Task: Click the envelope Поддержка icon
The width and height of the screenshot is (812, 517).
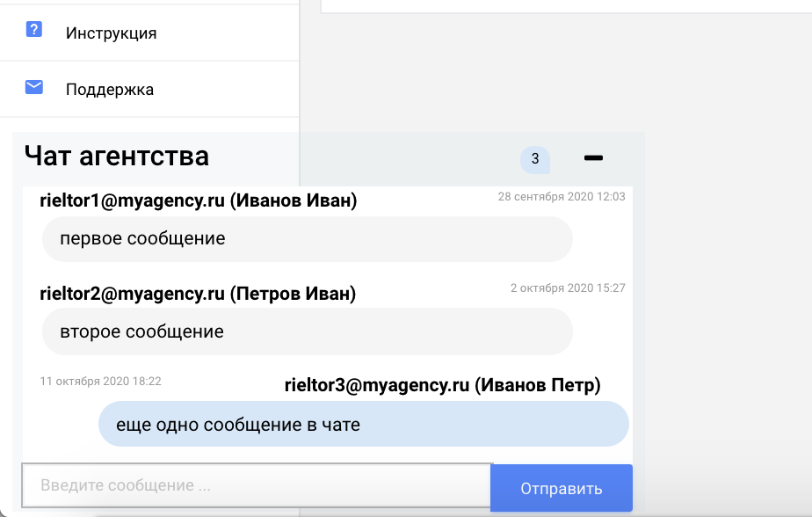Action: 34,87
